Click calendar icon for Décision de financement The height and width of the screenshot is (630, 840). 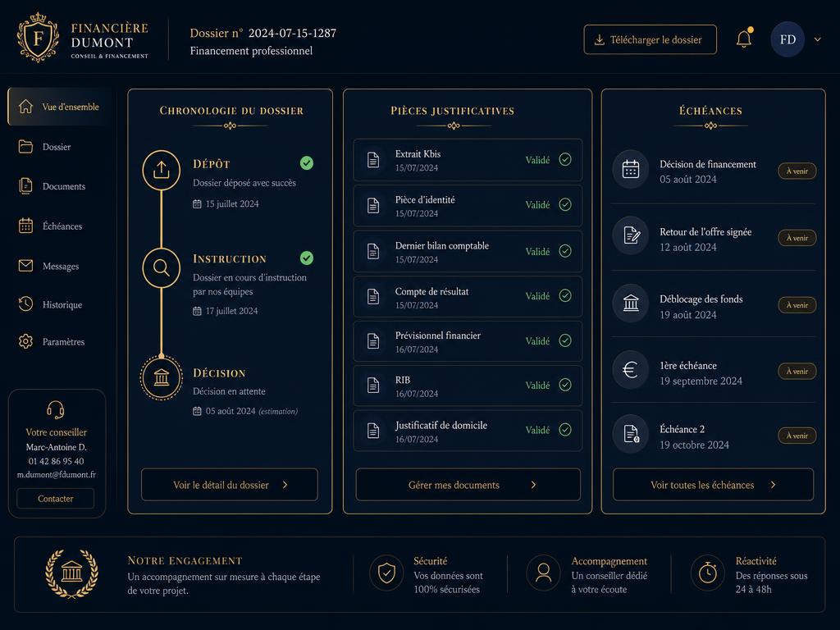[631, 169]
